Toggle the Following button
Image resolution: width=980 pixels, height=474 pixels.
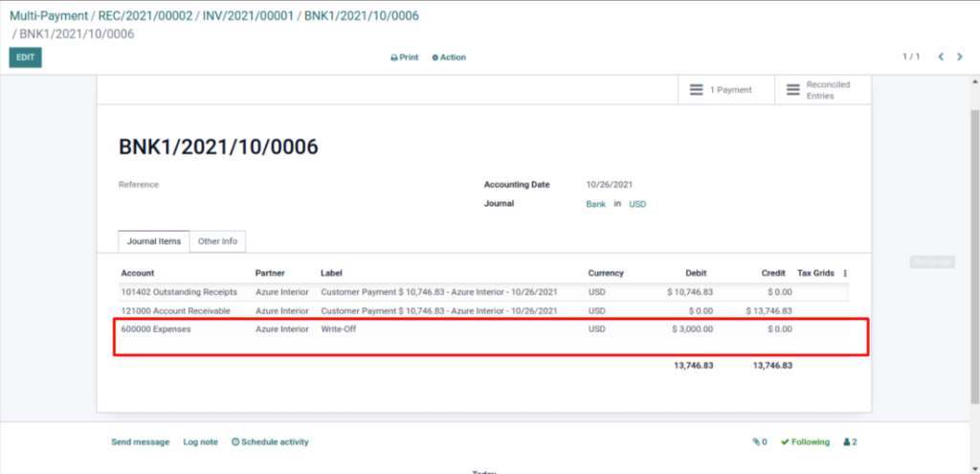[x=806, y=442]
